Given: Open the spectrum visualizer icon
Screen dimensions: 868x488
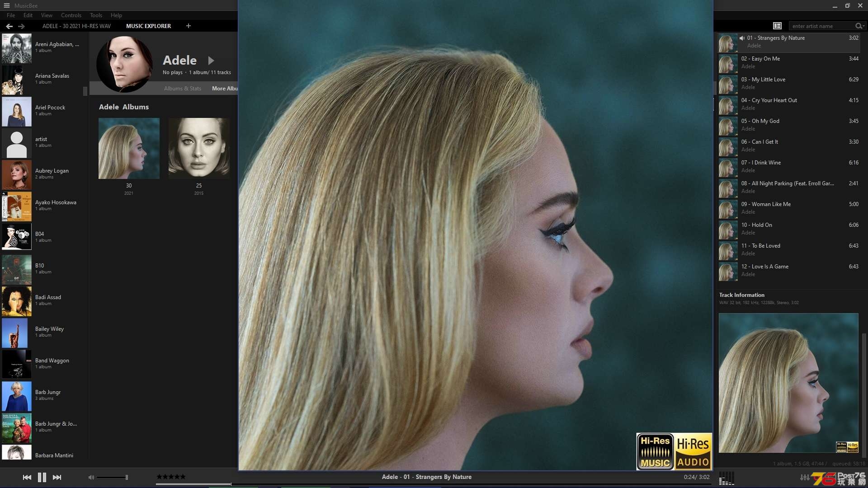Looking at the screenshot, I should [x=726, y=478].
